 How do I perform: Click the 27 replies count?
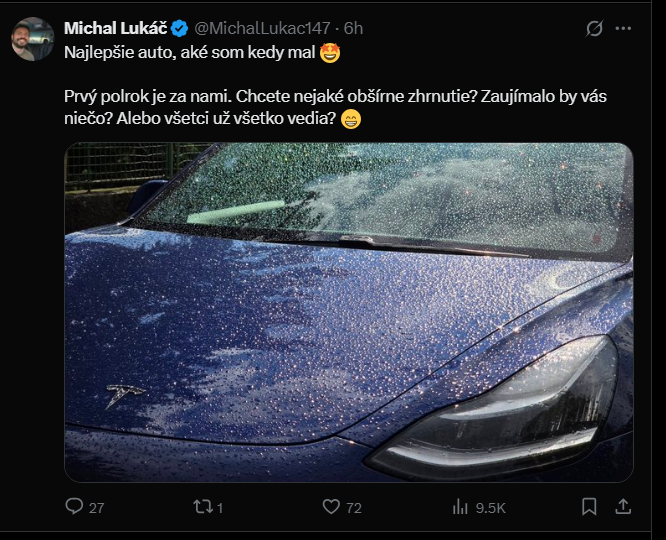click(96, 508)
